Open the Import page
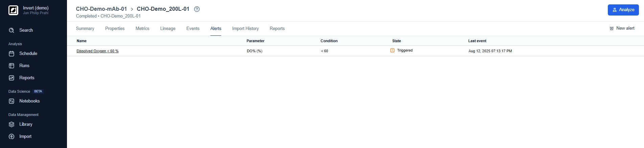This screenshot has height=148, width=644. pyautogui.click(x=25, y=137)
